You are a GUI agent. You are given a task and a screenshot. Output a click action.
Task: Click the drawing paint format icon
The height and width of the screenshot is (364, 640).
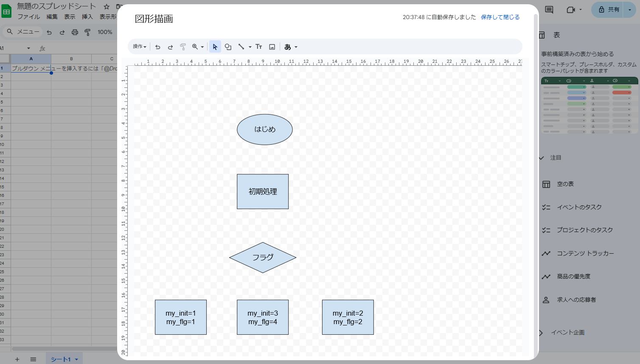click(183, 47)
